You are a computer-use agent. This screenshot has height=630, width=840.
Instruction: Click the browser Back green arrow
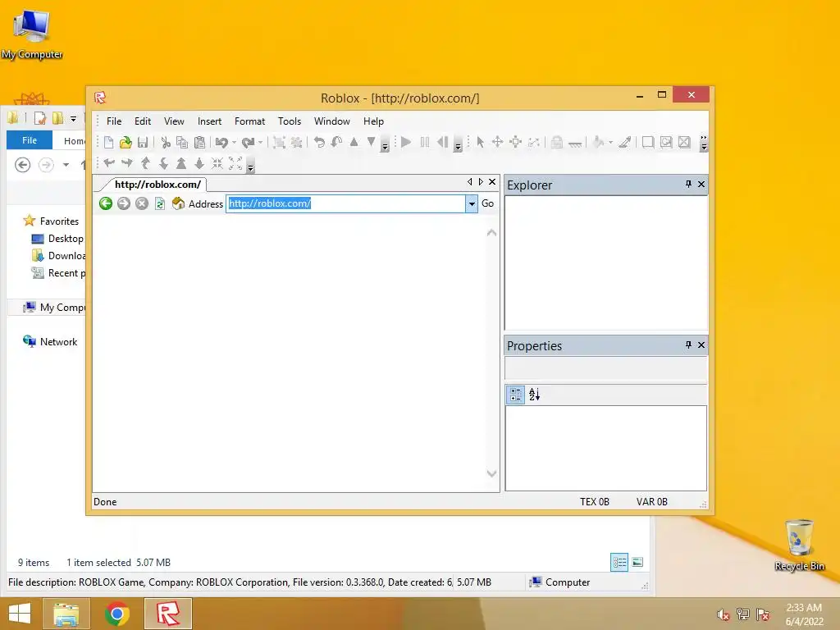(106, 203)
